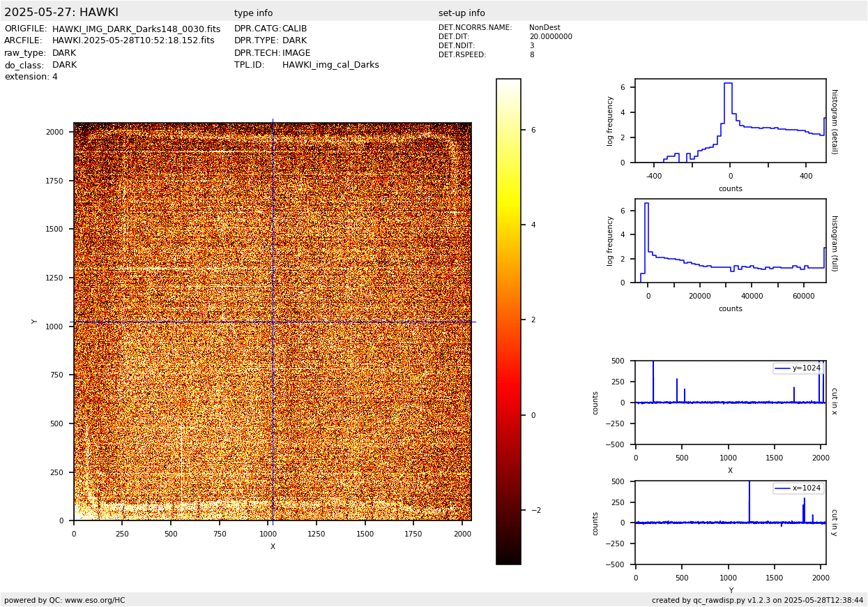
Task: Open the histogram (detail) plot
Action: point(730,121)
